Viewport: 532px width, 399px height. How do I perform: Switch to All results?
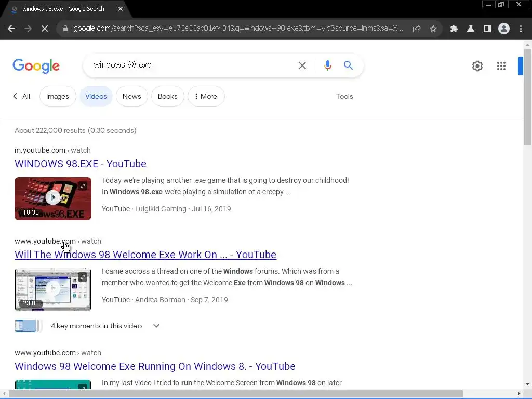[22, 96]
